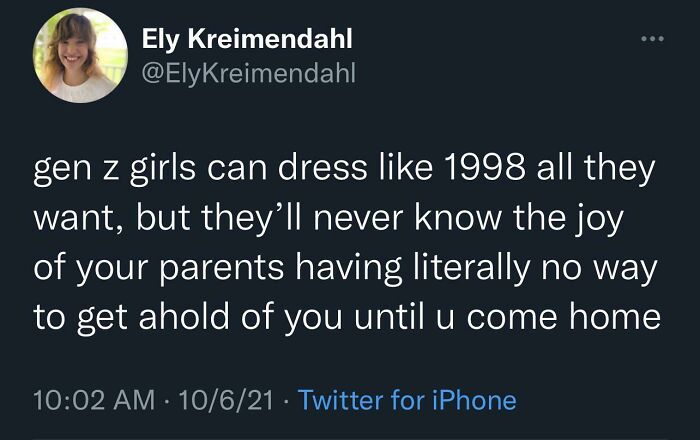Open Ely Kreimendahl's round profile picture
Image resolution: width=700 pixels, height=440 pixels.
(80, 55)
